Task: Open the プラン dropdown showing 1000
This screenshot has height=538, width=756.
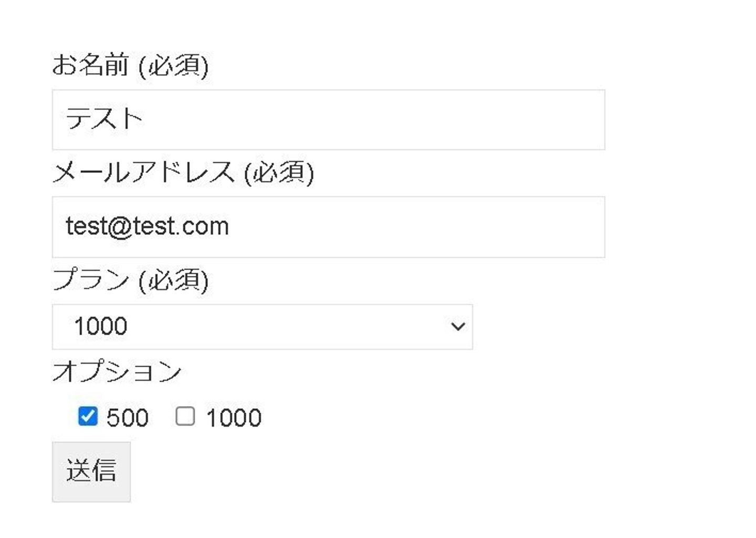Action: coord(262,326)
